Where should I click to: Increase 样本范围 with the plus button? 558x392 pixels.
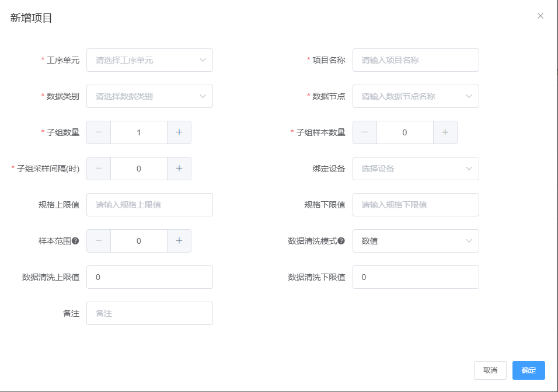[x=179, y=241]
